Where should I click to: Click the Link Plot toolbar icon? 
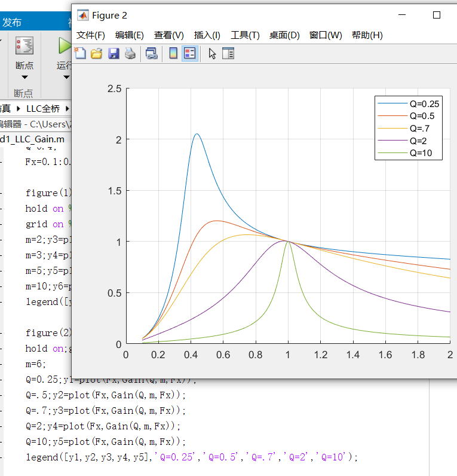[x=151, y=53]
